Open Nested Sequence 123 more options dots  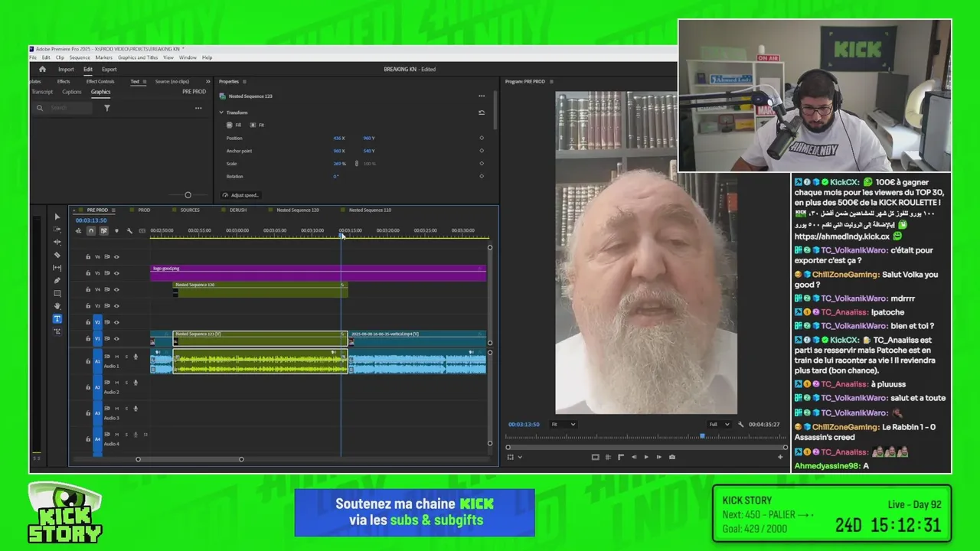482,96
